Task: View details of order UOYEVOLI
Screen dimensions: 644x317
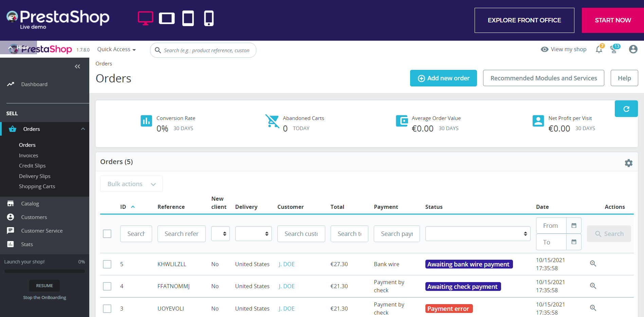Action: 593,308
